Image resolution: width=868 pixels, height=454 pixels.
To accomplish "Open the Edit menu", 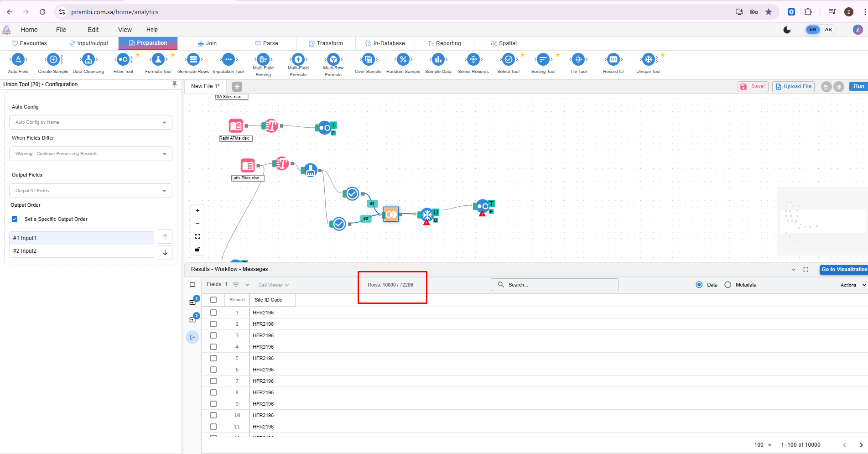I will [x=93, y=30].
